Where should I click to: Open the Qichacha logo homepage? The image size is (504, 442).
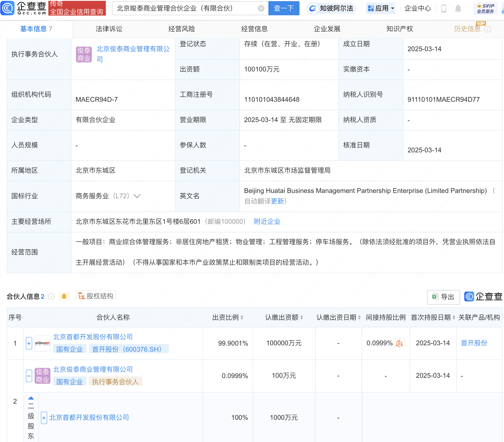tap(24, 8)
